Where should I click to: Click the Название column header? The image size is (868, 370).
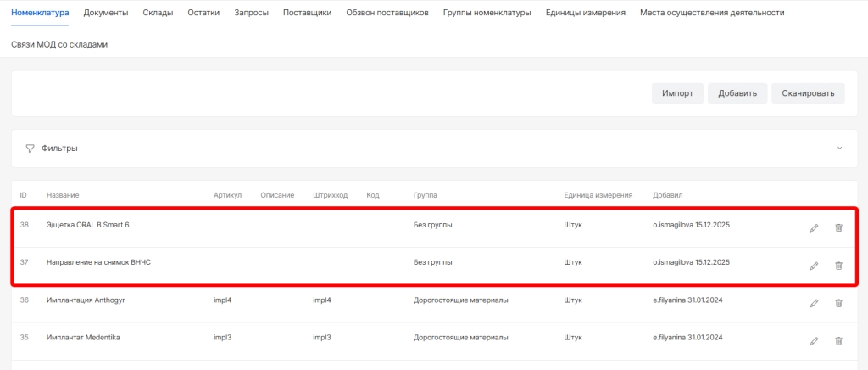[x=63, y=195]
